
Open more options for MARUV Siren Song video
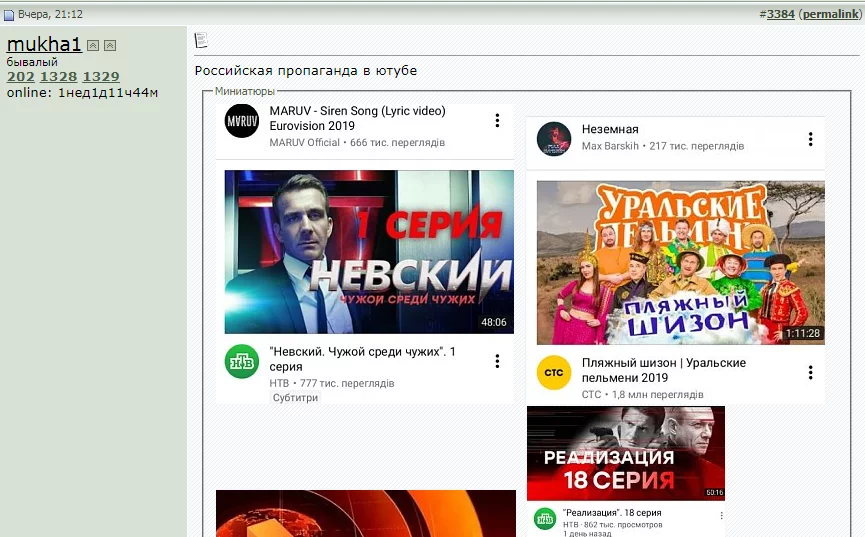[497, 121]
